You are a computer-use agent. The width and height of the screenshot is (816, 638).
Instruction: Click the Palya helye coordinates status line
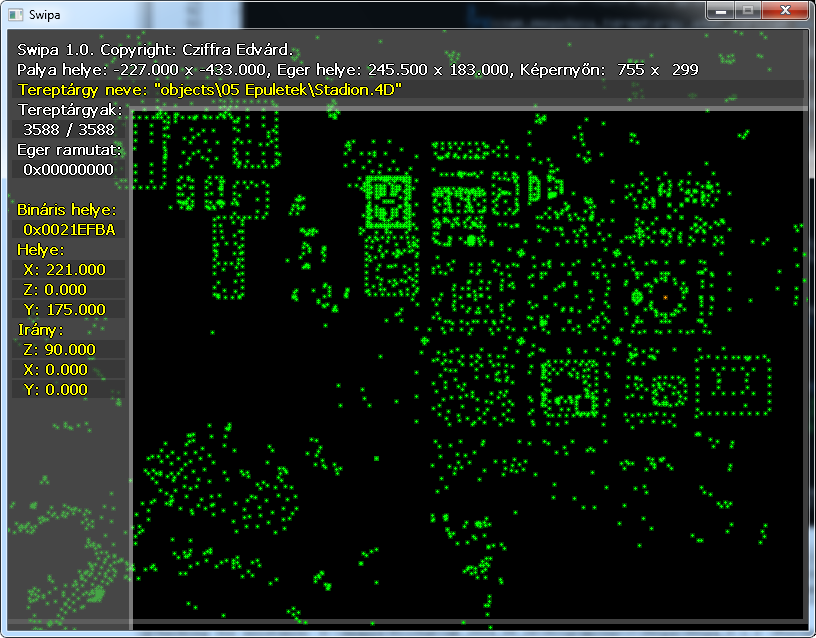(357, 69)
